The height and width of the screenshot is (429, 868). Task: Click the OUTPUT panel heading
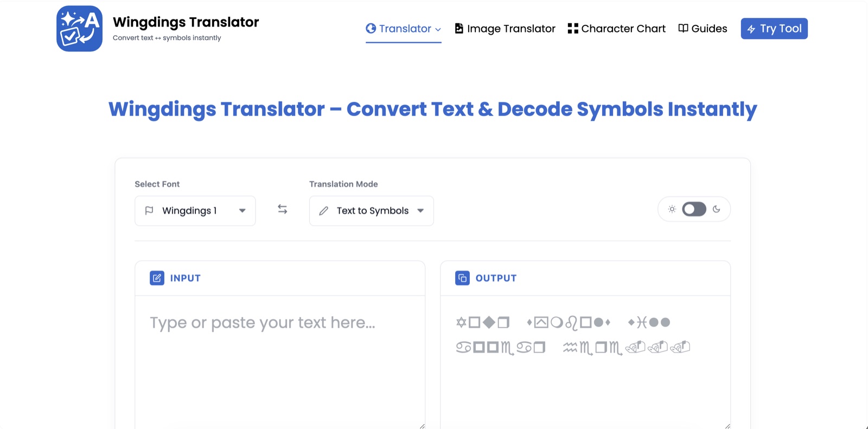496,278
